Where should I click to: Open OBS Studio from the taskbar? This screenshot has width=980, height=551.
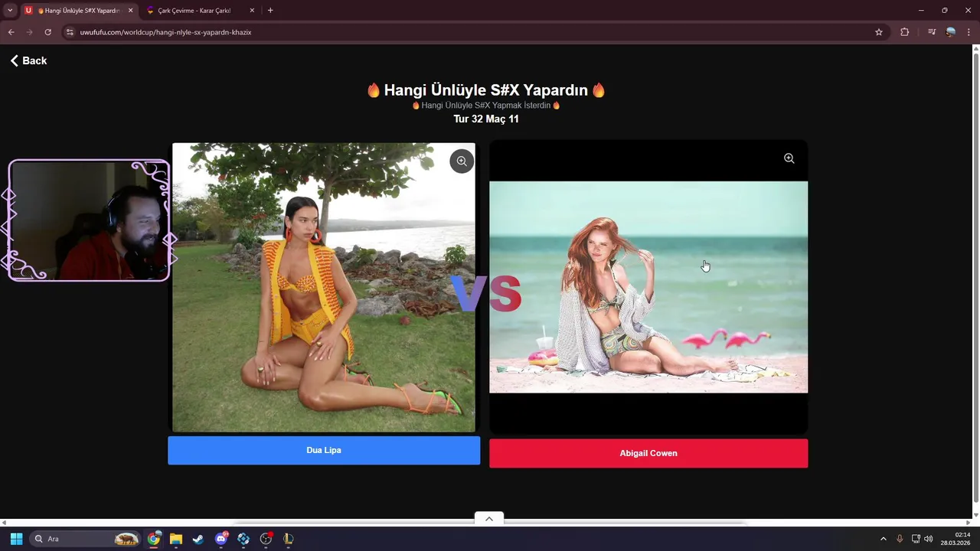tap(266, 539)
